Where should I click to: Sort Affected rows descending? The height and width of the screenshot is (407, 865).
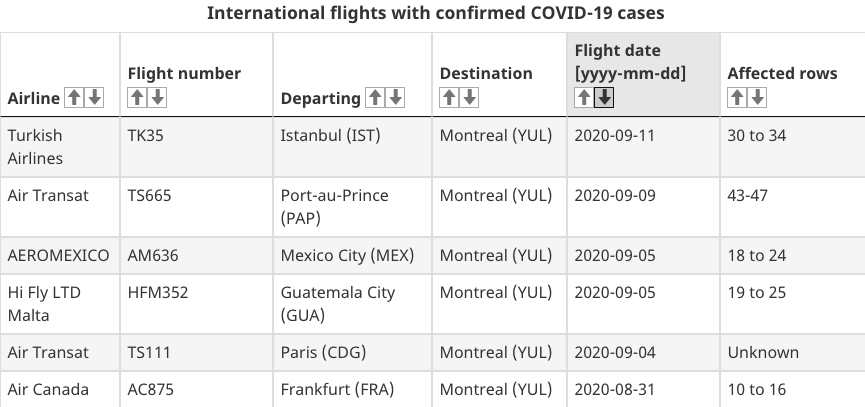(757, 98)
